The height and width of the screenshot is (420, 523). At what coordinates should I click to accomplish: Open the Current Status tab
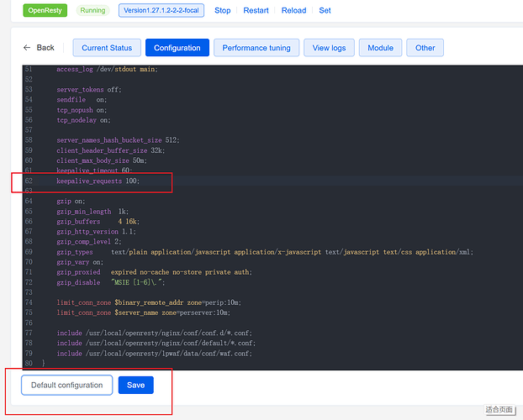pos(107,48)
